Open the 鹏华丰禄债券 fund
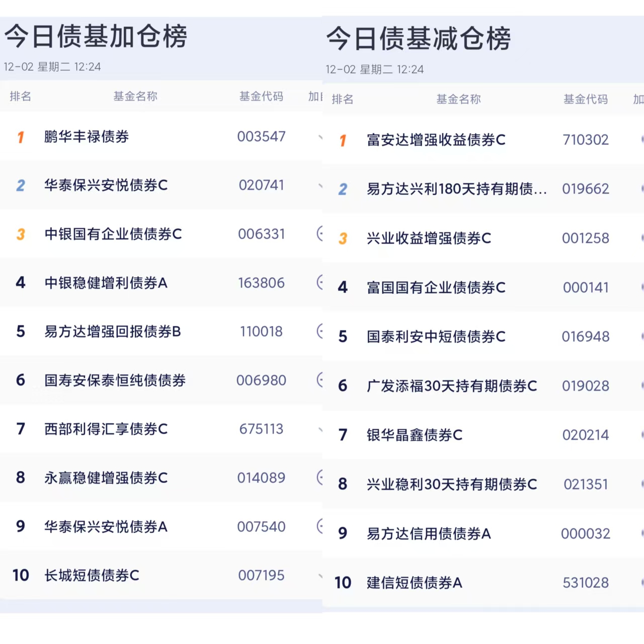644x644 pixels. pyautogui.click(x=87, y=136)
